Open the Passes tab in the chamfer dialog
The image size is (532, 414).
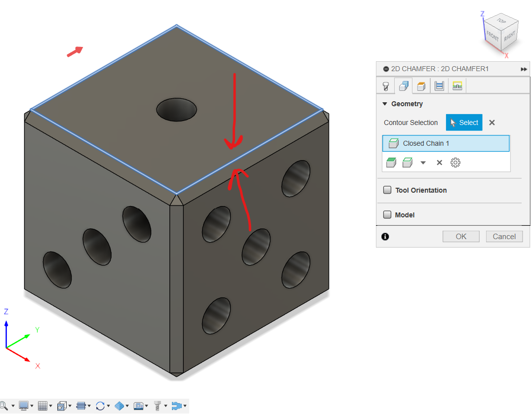point(439,85)
